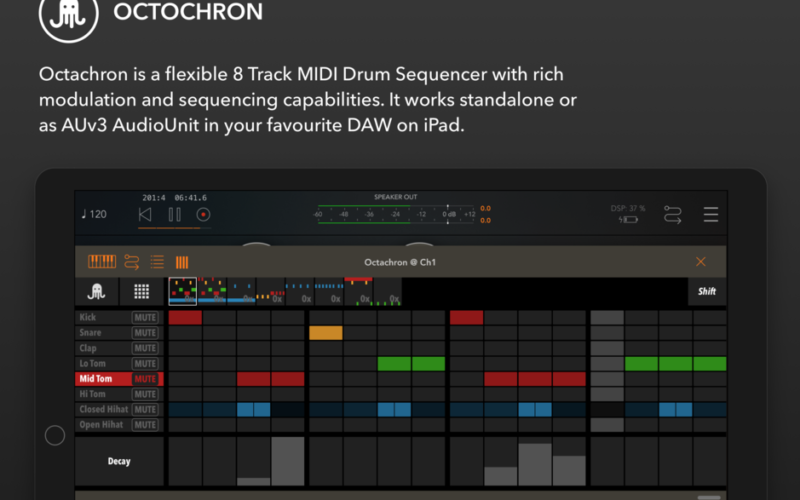Tap the rewind to start transport button
The height and width of the screenshot is (500, 800).
point(145,215)
